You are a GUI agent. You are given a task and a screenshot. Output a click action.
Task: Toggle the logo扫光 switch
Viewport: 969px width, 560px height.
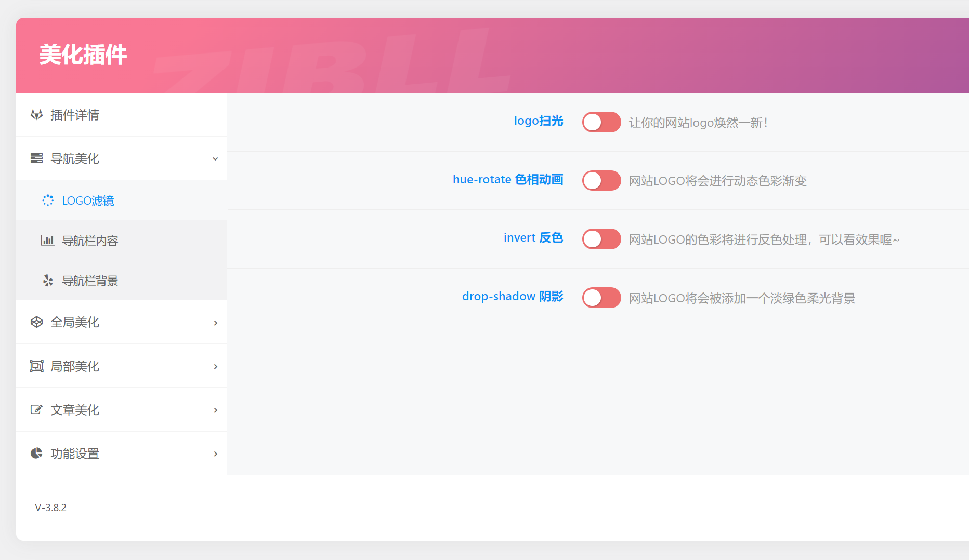point(601,122)
